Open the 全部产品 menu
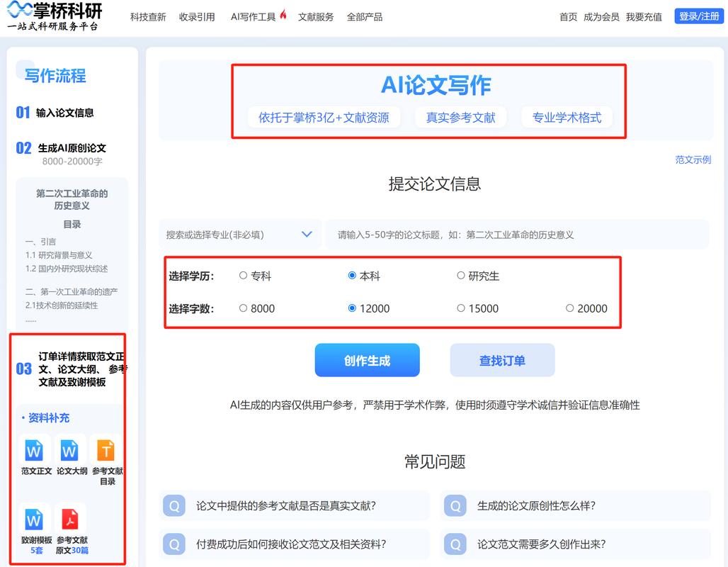This screenshot has height=567, width=728. point(364,16)
